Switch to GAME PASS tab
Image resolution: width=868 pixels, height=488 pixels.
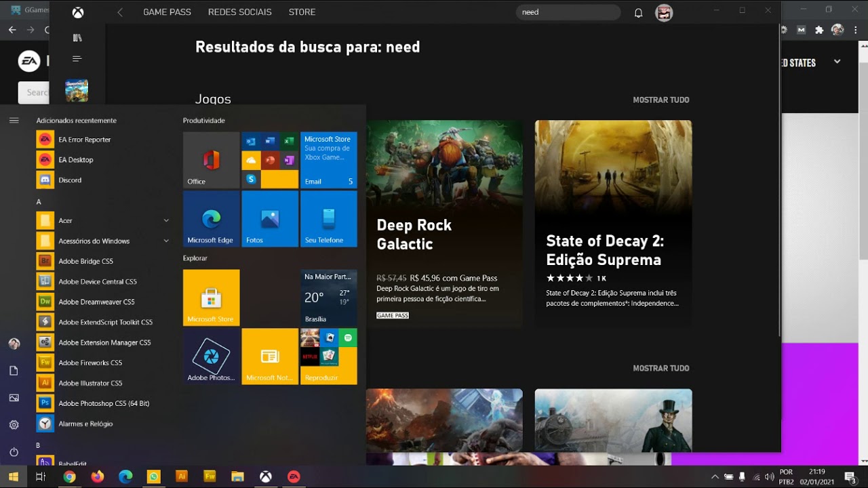[x=167, y=12]
